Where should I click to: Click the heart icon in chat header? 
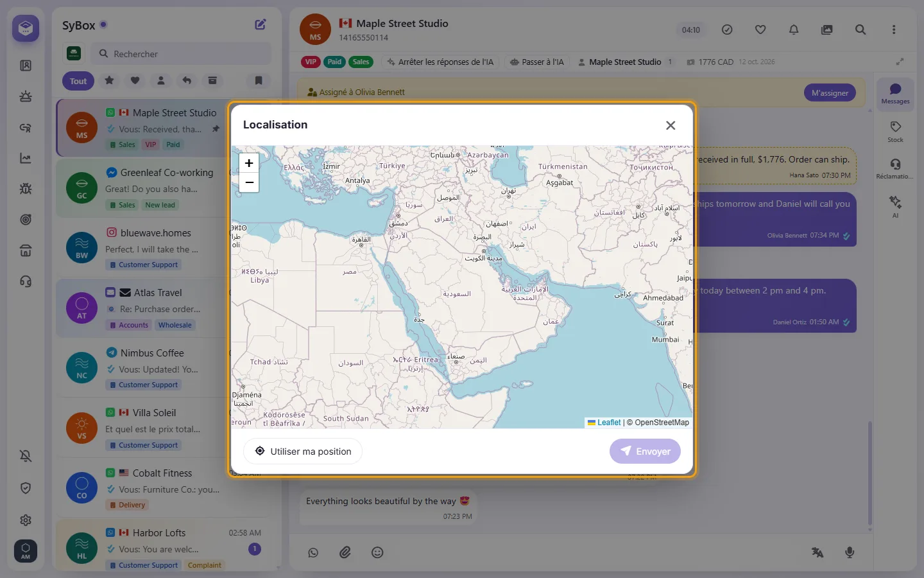pyautogui.click(x=760, y=30)
